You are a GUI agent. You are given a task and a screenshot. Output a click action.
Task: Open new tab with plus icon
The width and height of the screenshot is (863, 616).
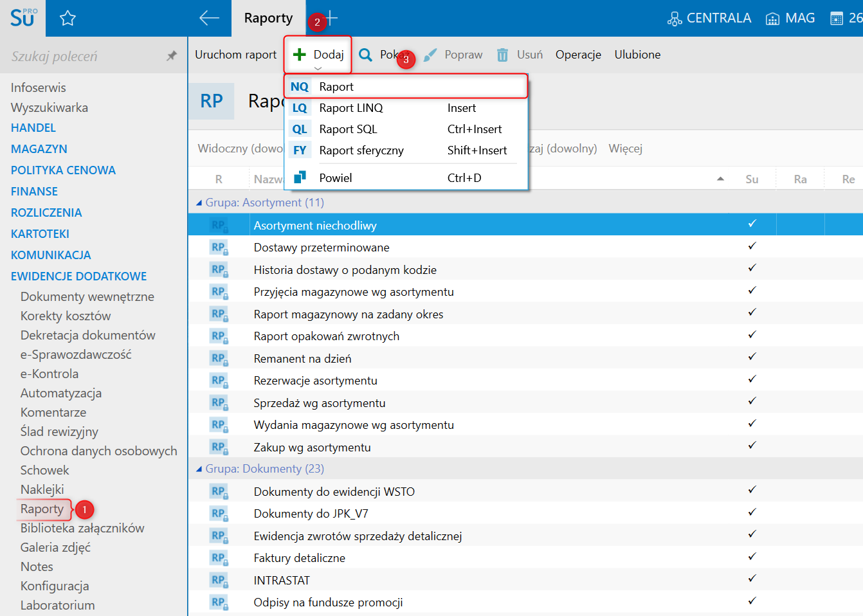331,18
